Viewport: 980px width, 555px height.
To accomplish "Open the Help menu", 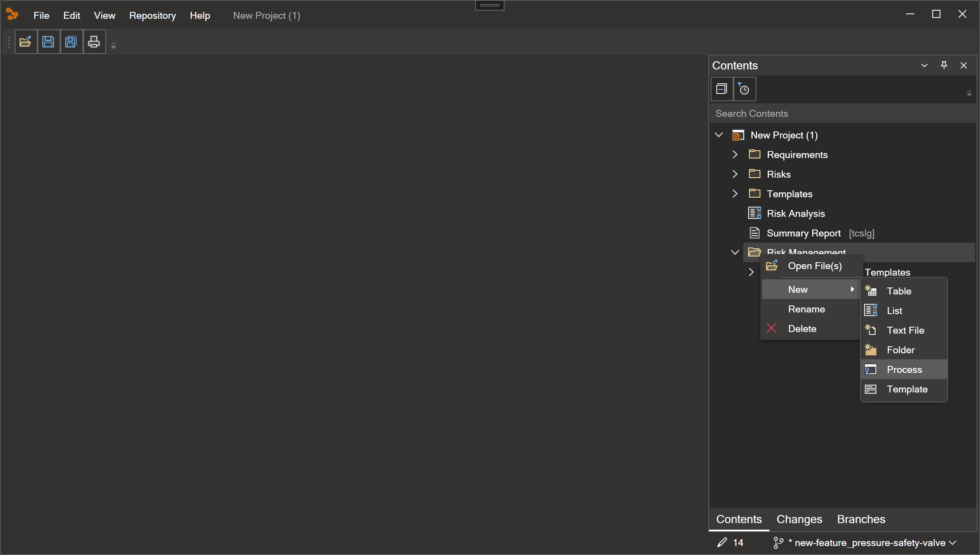I will pos(200,16).
